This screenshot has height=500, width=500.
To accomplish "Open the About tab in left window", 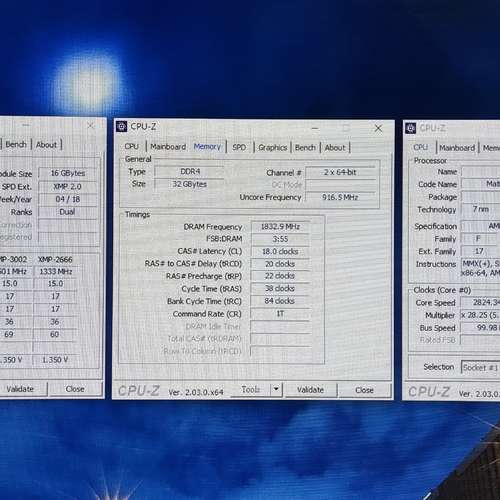I will click(x=46, y=145).
